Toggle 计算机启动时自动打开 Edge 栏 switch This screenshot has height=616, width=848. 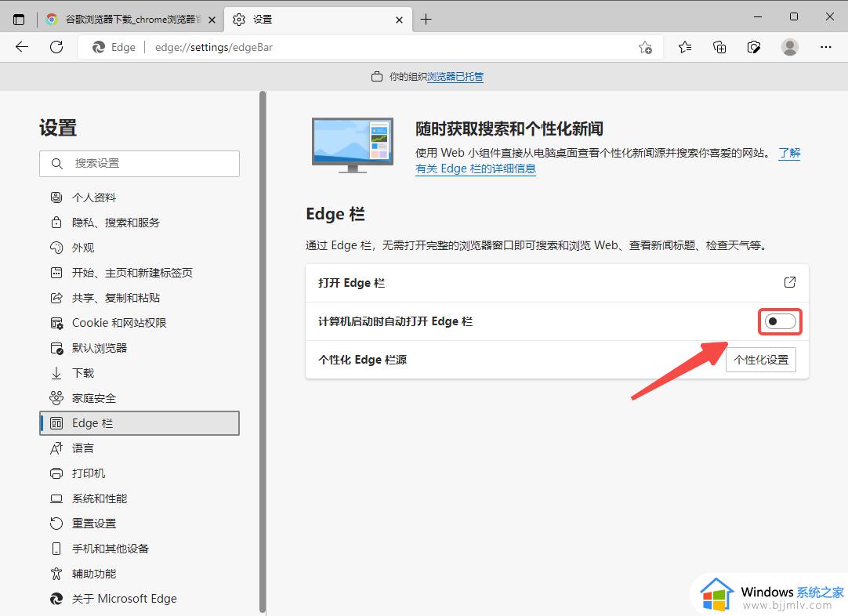780,321
